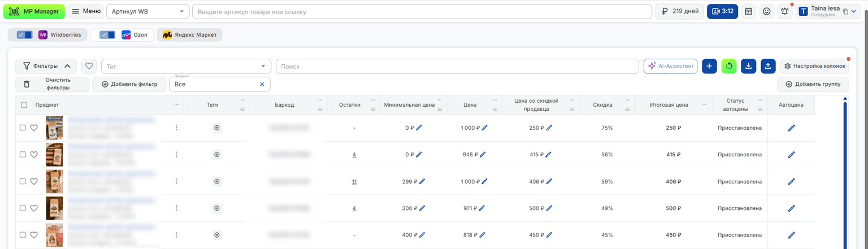Click the smiley face feedback icon

[766, 11]
